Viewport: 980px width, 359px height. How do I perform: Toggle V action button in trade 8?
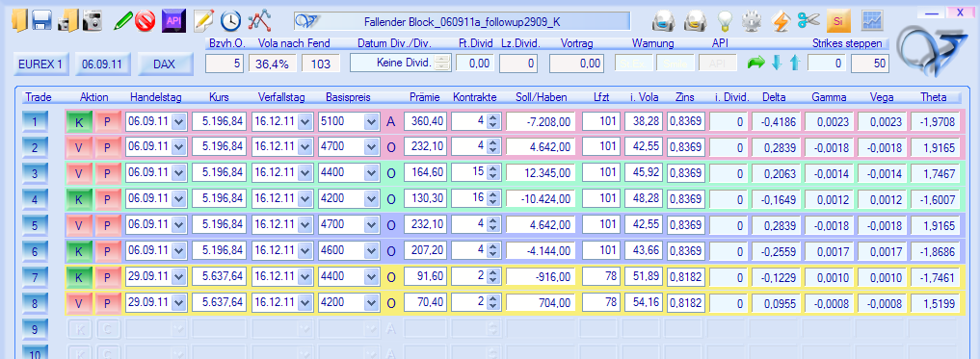coord(79,303)
